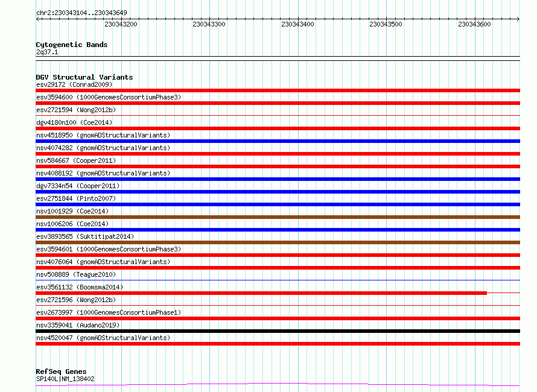537x392 pixels.
Task: Open variant label dgv7334n54 (Cooper2011)
Action: [x=78, y=186]
